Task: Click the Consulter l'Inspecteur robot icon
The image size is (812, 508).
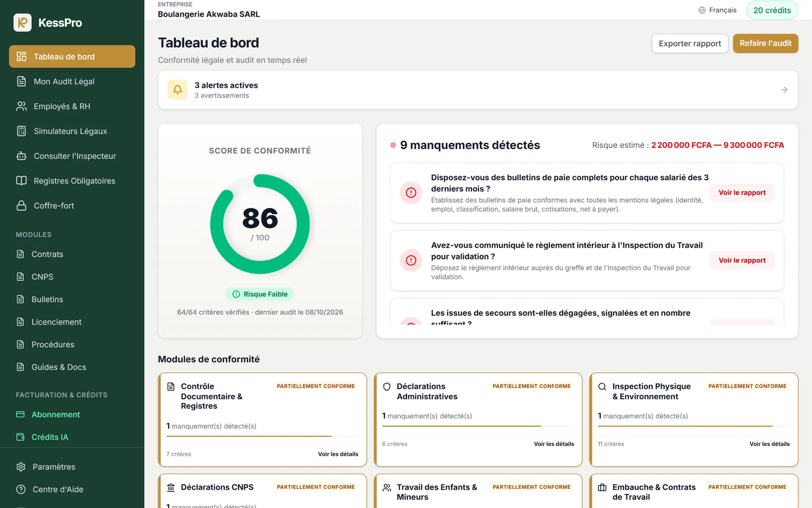Action: 21,156
